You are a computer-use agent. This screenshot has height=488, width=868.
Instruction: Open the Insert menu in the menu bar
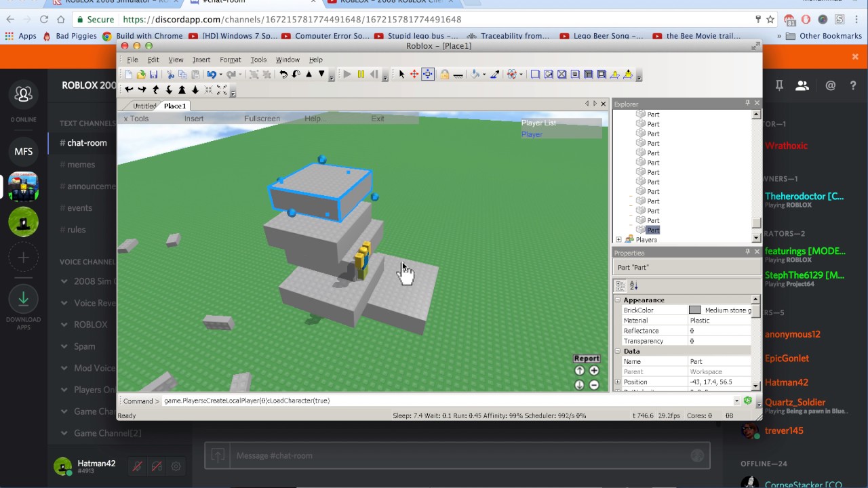201,60
